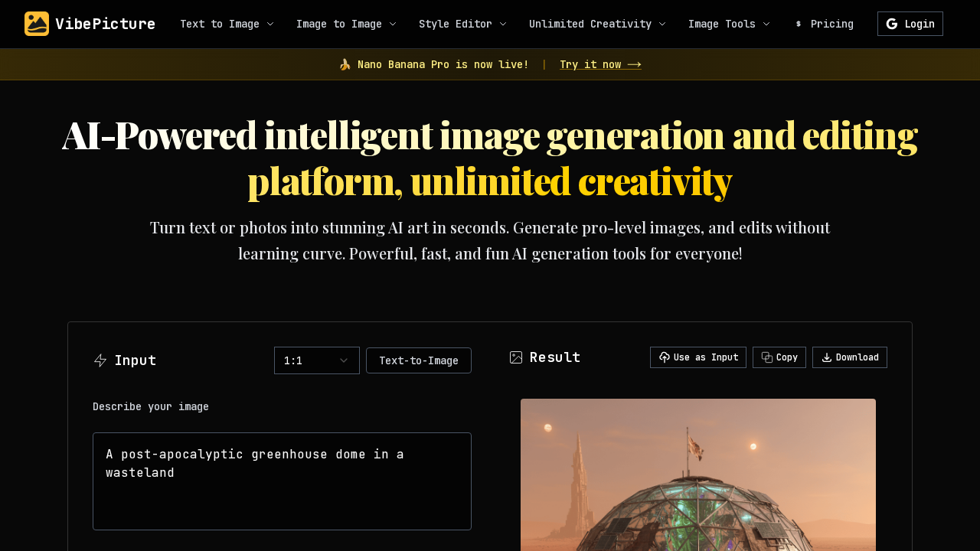980x551 pixels.
Task: Click the Google icon on Login
Action: pyautogui.click(x=891, y=24)
